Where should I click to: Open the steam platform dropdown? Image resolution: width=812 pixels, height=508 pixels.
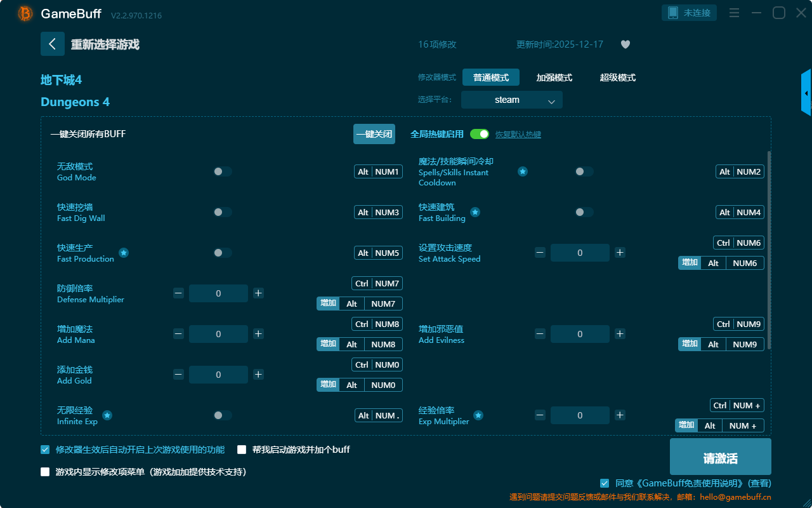click(511, 100)
